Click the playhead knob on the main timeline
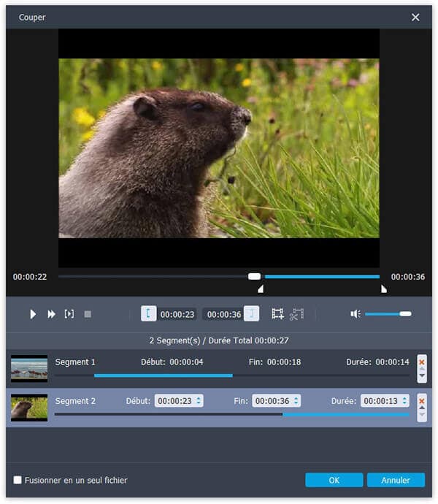 point(254,276)
